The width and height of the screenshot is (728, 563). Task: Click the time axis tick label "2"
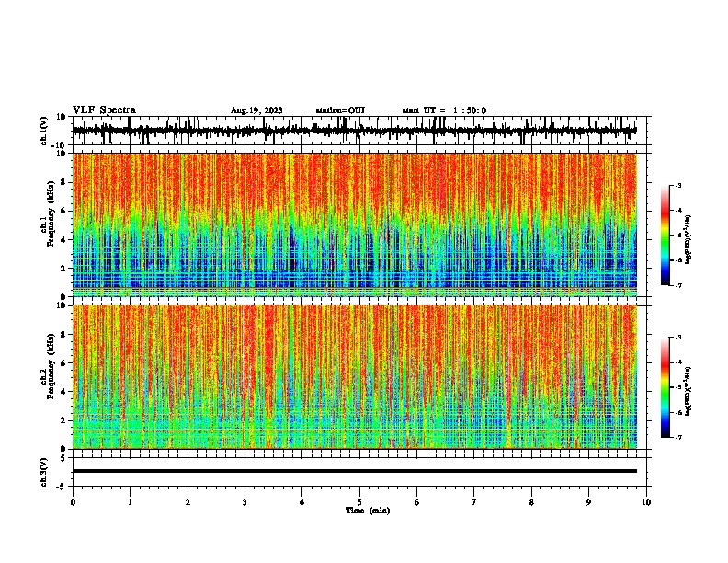tap(188, 502)
